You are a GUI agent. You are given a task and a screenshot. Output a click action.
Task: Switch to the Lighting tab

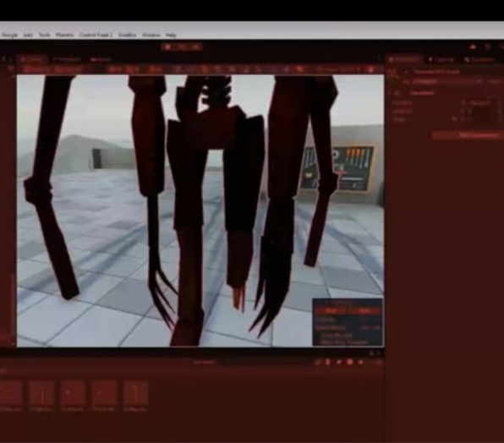click(442, 59)
